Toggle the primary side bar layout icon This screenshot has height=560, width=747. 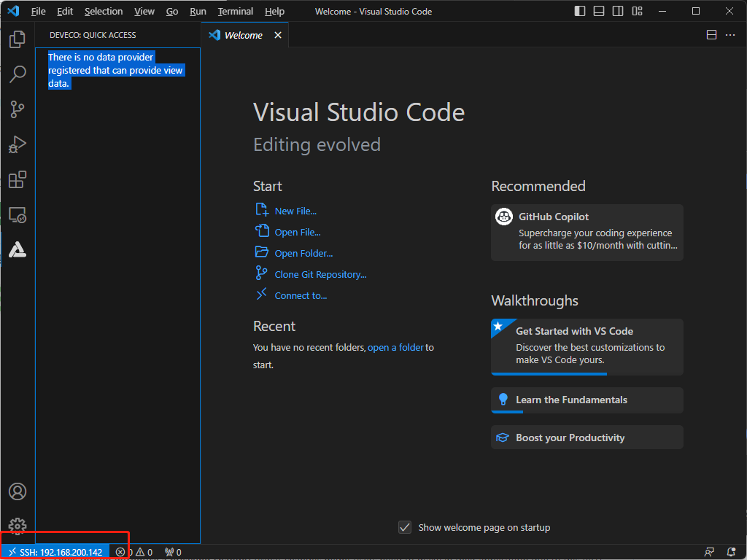[x=580, y=11]
